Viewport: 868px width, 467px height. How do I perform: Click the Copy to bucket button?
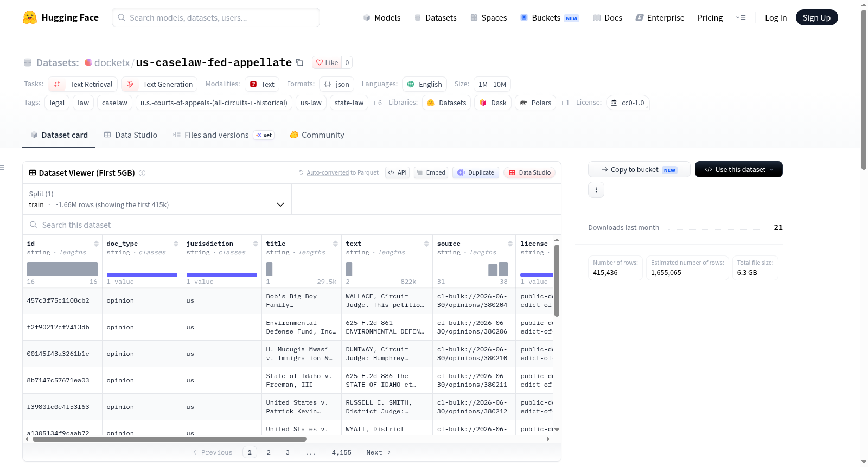pyautogui.click(x=639, y=169)
